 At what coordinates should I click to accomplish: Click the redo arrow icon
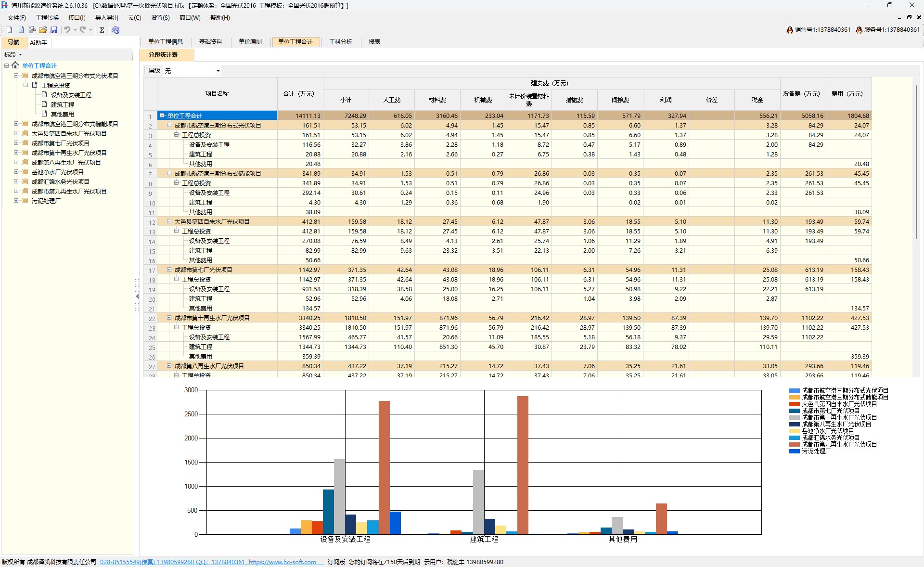83,30
